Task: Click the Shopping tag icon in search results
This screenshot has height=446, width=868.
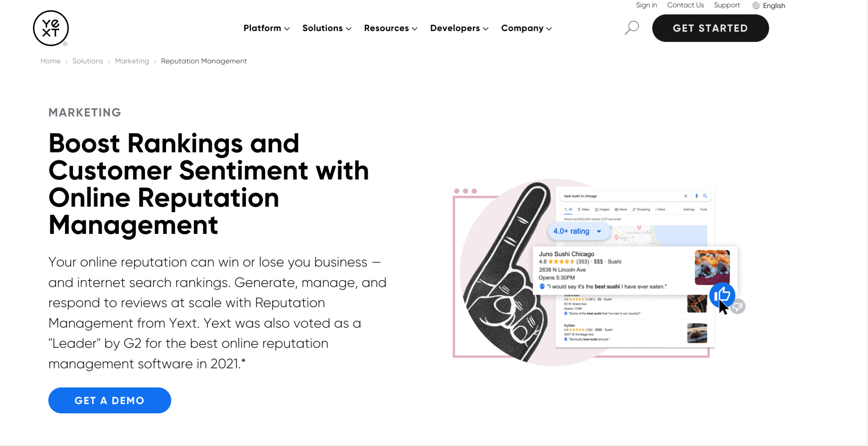Action: coord(634,209)
